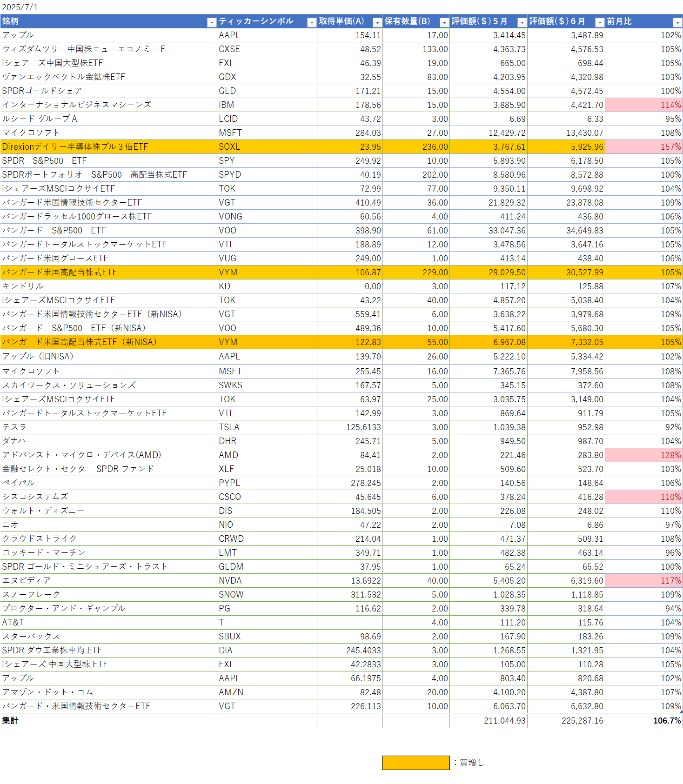Viewport: 683px width, 784px height.
Task: Select the 銘柄 header cell
Action: point(108,21)
